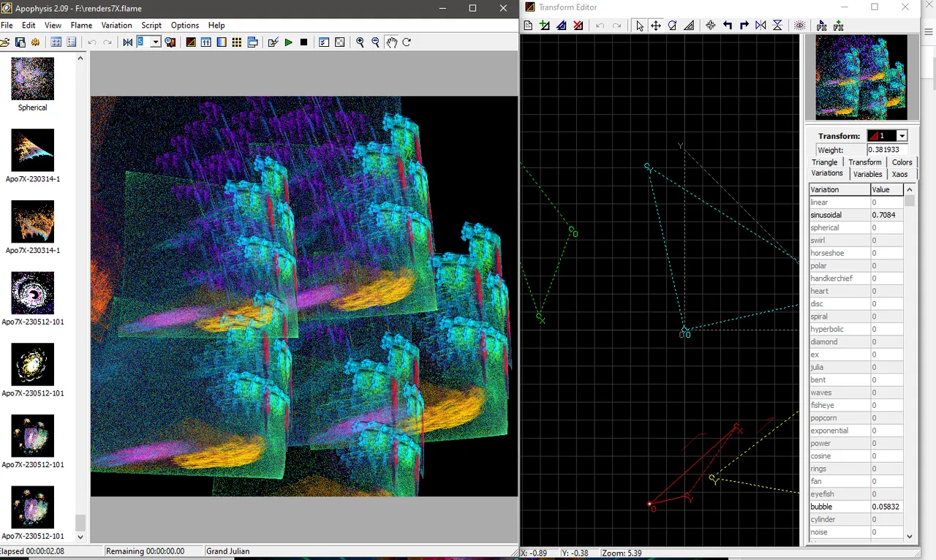Delete the transform with red X icon

point(578,26)
